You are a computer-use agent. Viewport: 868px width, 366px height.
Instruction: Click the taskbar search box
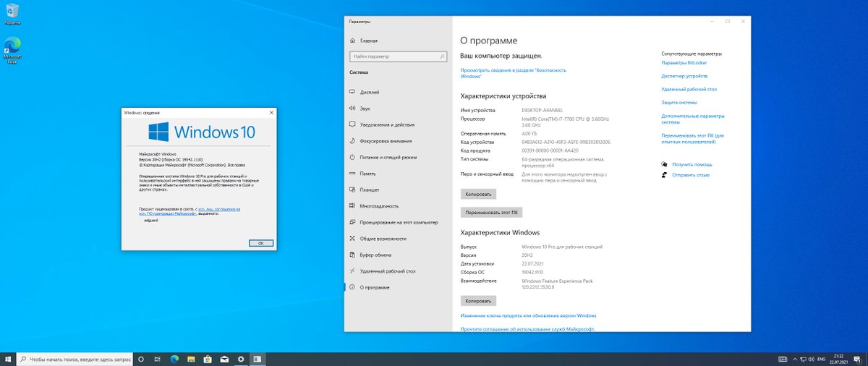pos(75,359)
